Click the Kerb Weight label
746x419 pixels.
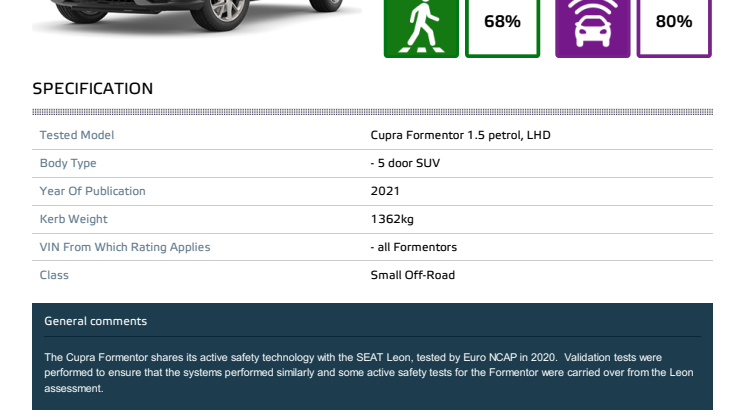pyautogui.click(x=73, y=219)
